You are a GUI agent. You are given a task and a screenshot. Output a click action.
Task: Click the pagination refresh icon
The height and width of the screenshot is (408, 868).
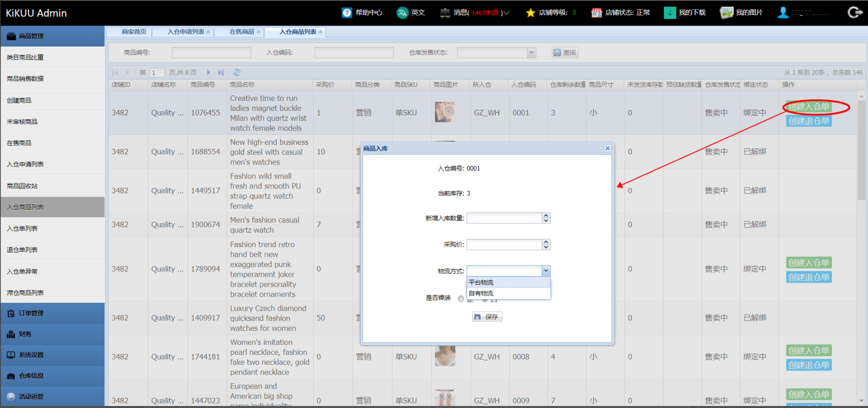(237, 72)
